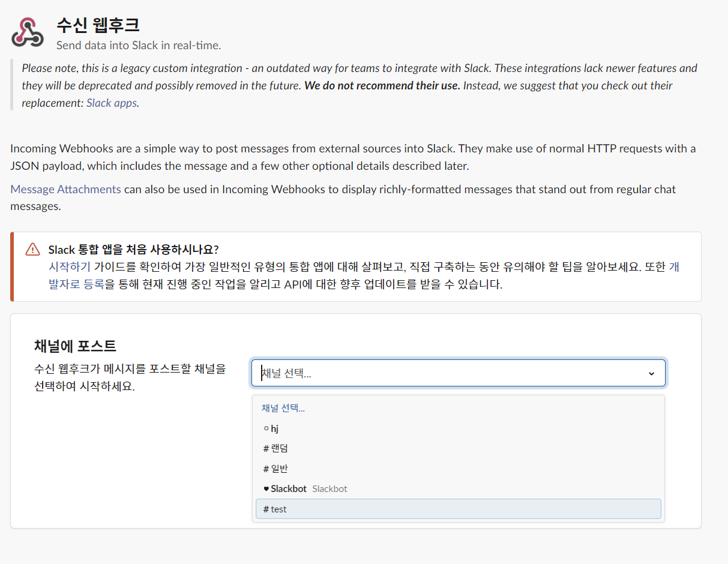Select the # 랜덤 channel

tap(458, 448)
